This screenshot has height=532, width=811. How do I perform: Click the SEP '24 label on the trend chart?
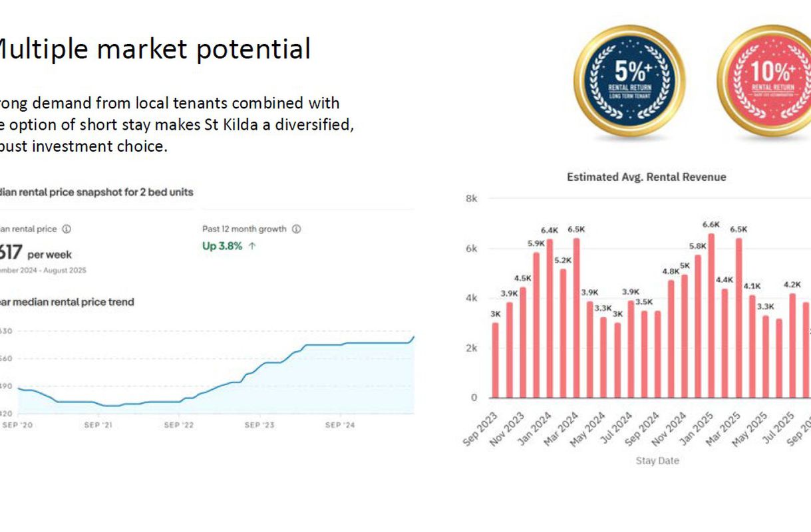(x=340, y=425)
